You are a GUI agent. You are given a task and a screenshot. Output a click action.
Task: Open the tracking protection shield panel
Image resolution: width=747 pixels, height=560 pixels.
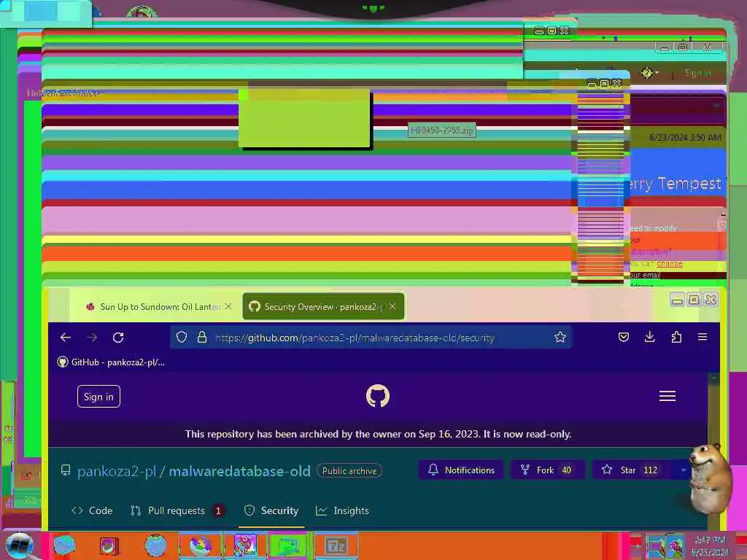coord(182,338)
